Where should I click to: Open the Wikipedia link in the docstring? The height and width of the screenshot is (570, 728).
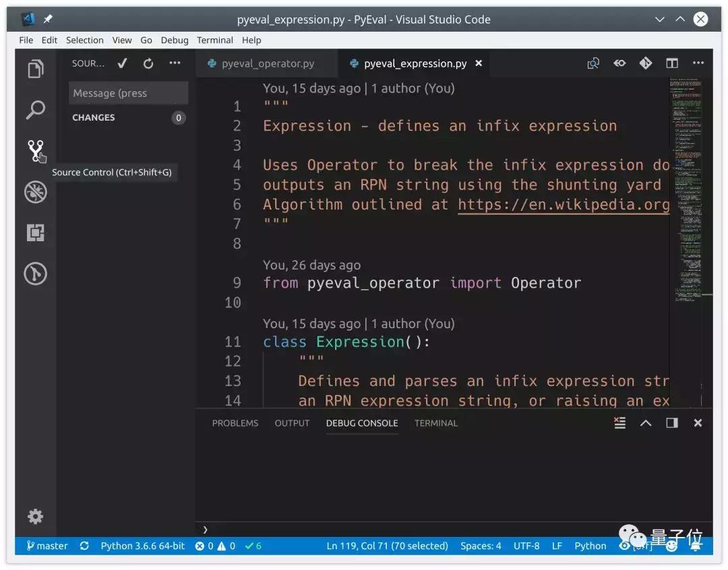(x=566, y=204)
